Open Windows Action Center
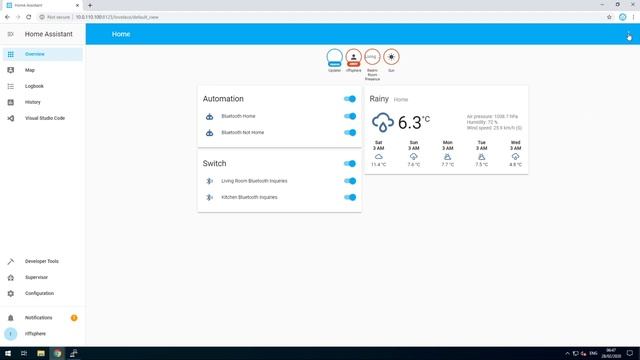 tap(630, 353)
